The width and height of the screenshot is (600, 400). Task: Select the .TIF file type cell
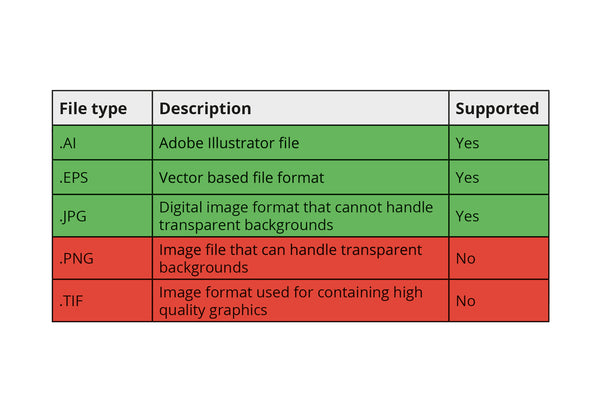click(71, 300)
